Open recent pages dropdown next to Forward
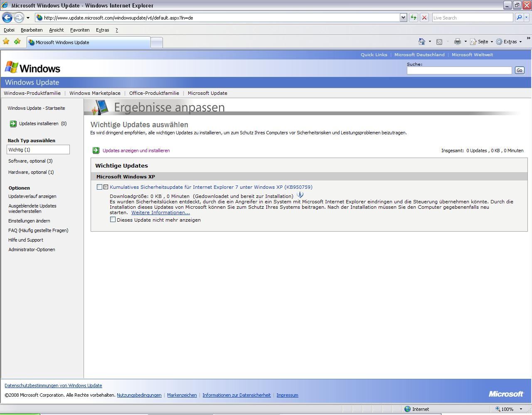This screenshot has width=532, height=415. click(x=28, y=18)
